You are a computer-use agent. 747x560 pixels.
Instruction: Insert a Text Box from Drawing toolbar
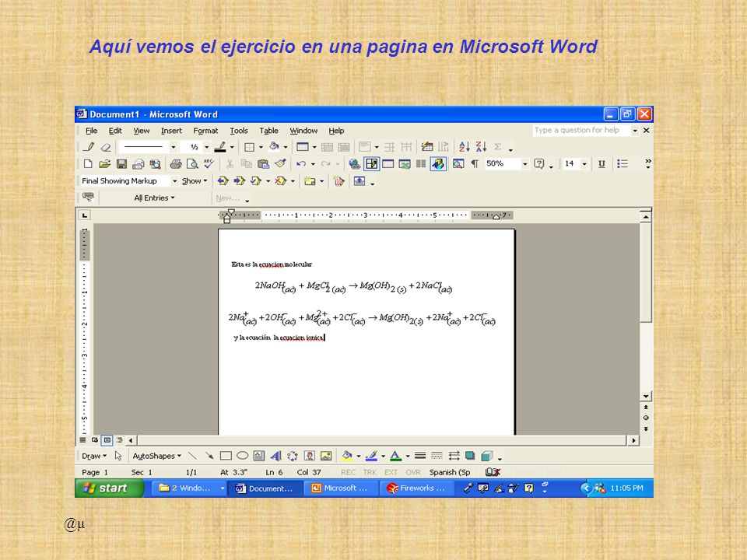(259, 457)
